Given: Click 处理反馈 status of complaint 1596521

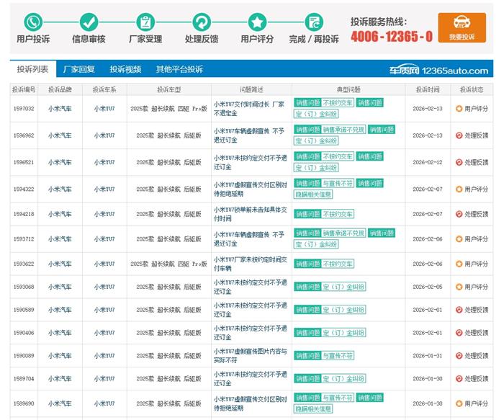Looking at the screenshot, I should (476, 162).
